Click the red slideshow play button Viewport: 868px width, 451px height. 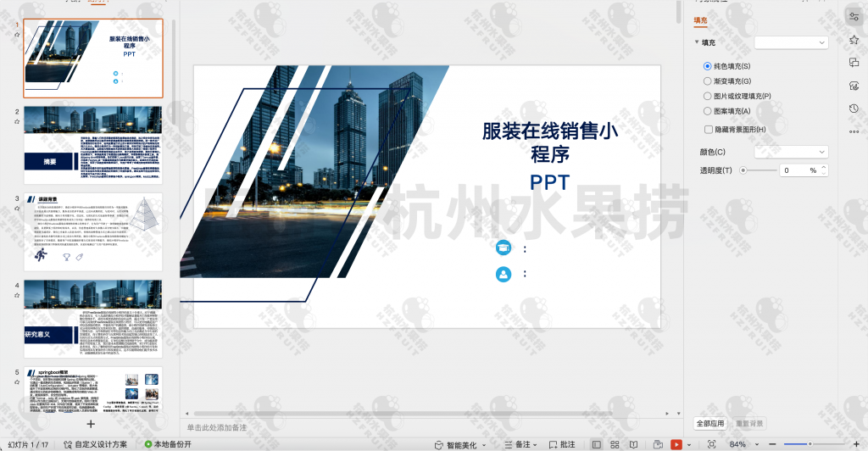pos(676,444)
